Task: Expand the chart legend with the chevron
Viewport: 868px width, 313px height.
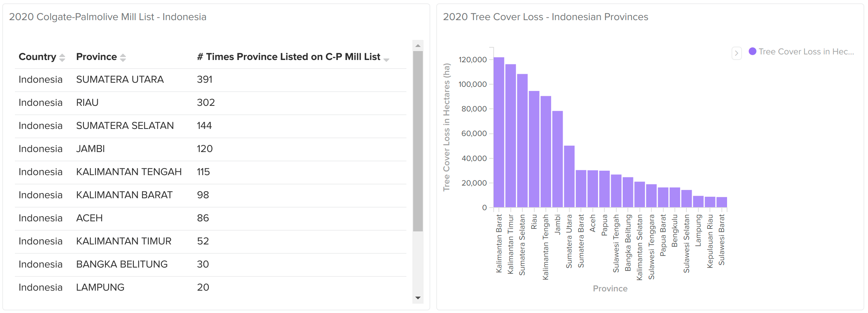Action: click(736, 53)
